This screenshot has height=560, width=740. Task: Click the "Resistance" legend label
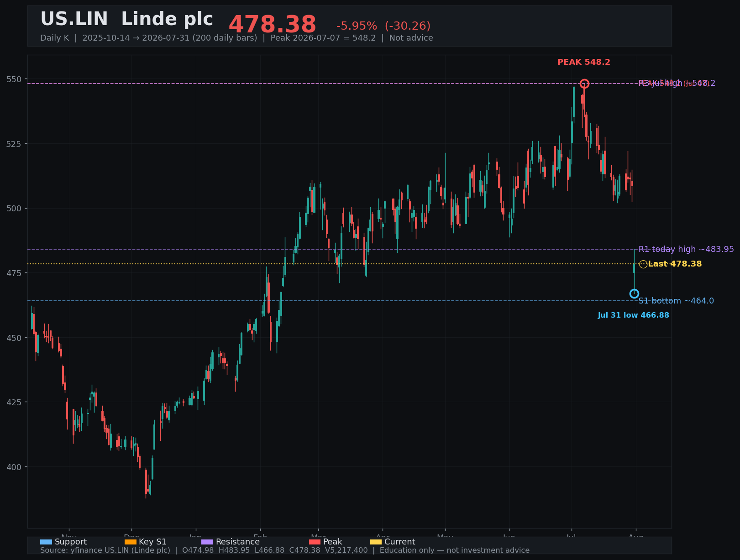(237, 542)
